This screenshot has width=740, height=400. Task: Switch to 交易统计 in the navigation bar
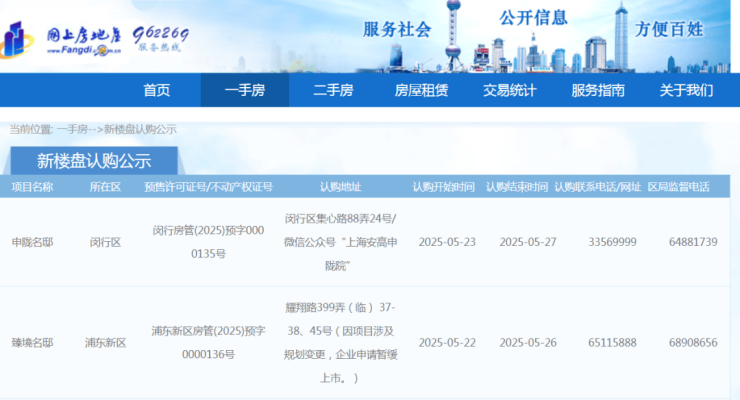click(510, 90)
